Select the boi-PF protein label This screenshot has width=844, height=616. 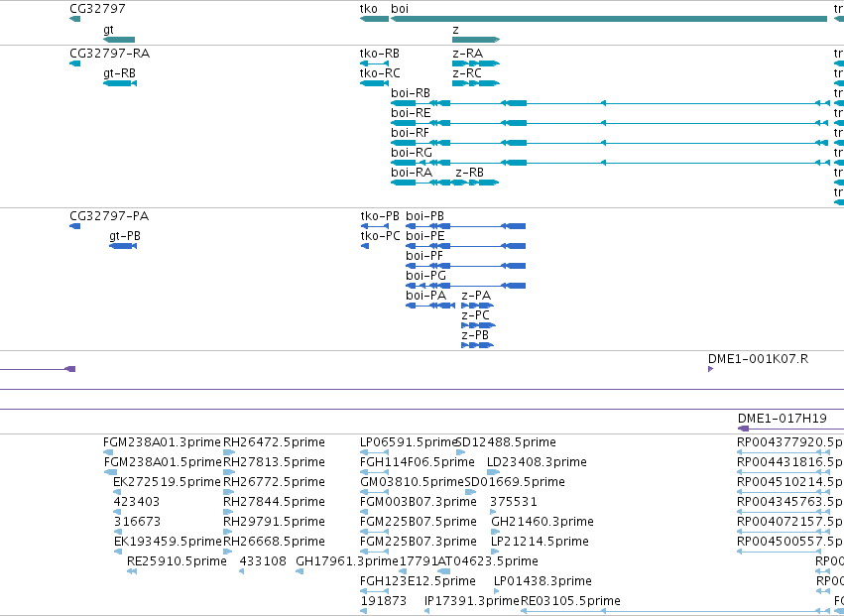pyautogui.click(x=424, y=256)
